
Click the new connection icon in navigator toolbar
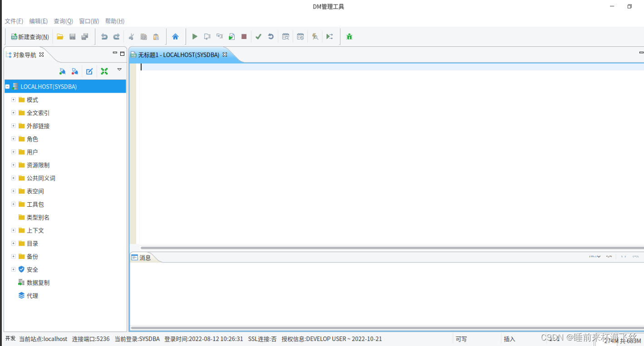pos(63,71)
